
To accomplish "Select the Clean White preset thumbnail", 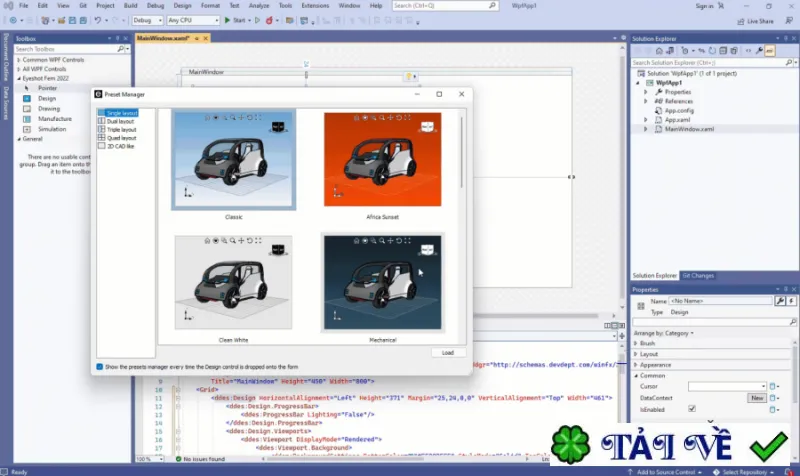I will [x=233, y=282].
